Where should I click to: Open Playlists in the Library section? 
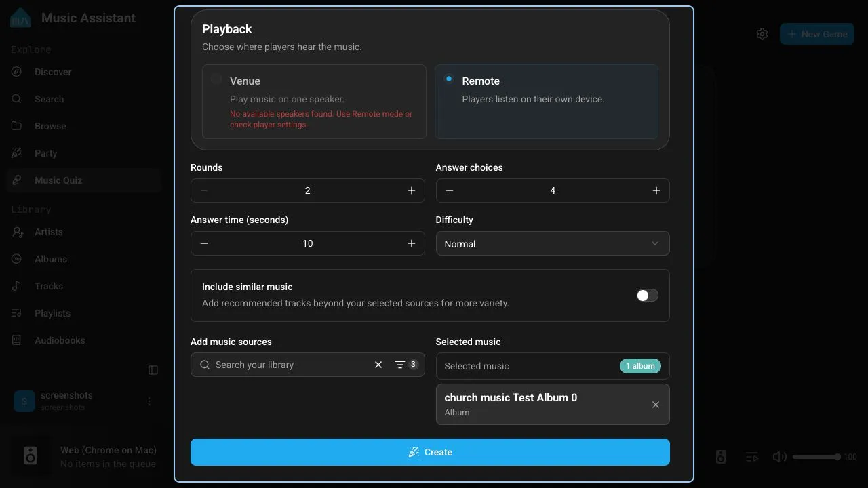click(x=84, y=313)
